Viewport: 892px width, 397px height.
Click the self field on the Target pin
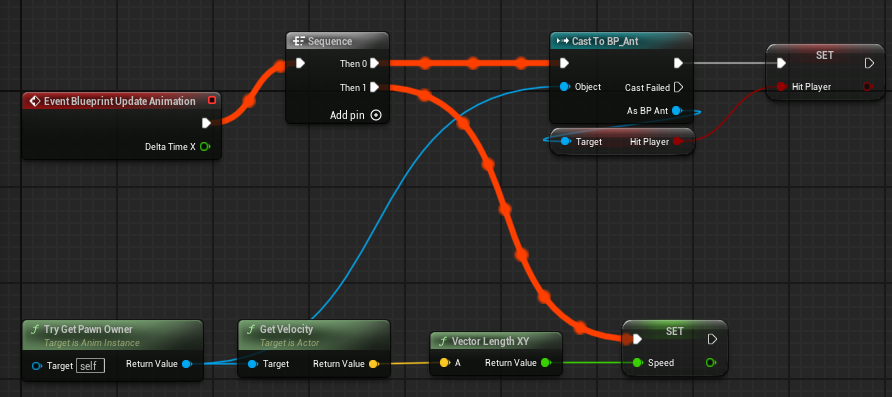tap(90, 366)
